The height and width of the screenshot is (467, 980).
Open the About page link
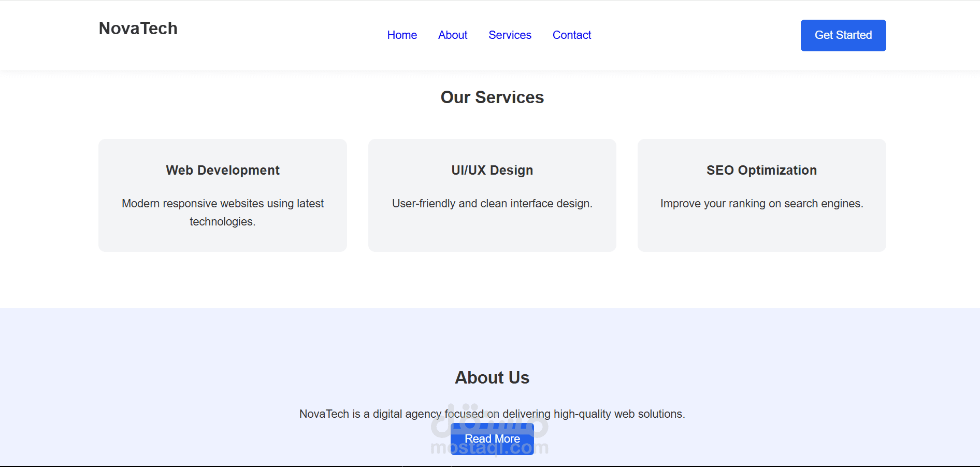tap(452, 35)
